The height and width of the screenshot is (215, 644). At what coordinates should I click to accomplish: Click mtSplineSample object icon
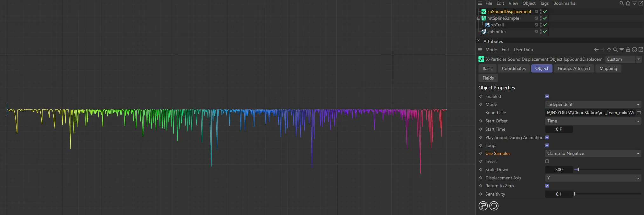point(484,18)
